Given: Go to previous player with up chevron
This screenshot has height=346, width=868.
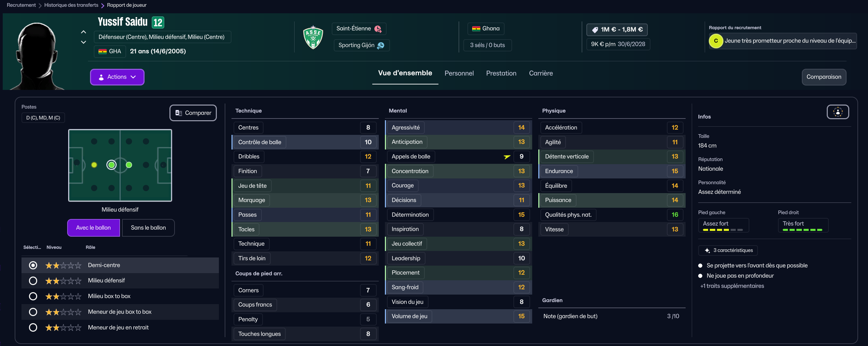Looking at the screenshot, I should pos(84,32).
